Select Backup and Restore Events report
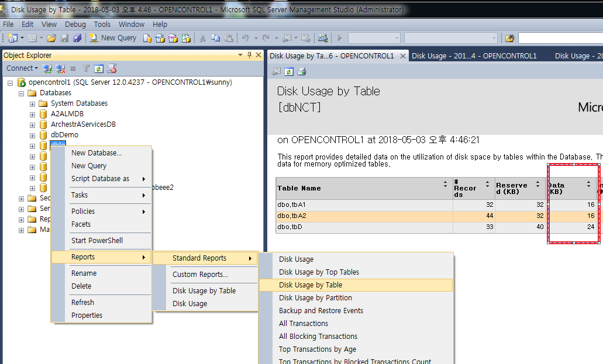Screen dimensions: 603x364 [x=356, y=311]
